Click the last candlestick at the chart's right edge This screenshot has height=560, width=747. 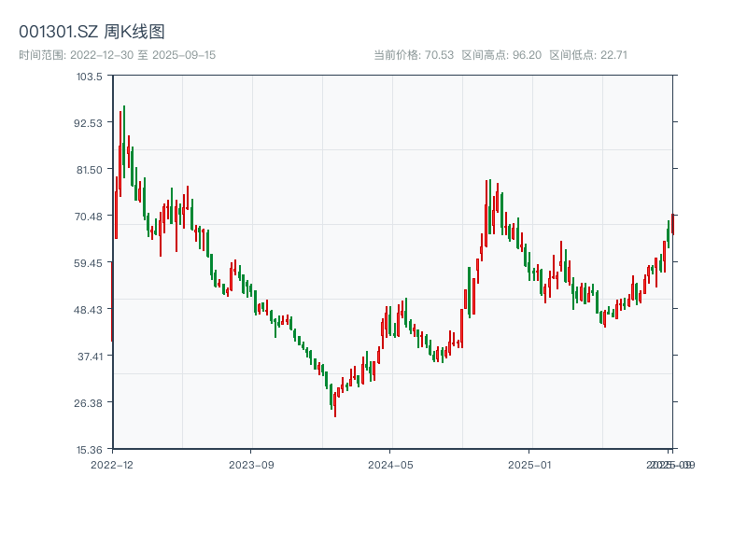(672, 224)
